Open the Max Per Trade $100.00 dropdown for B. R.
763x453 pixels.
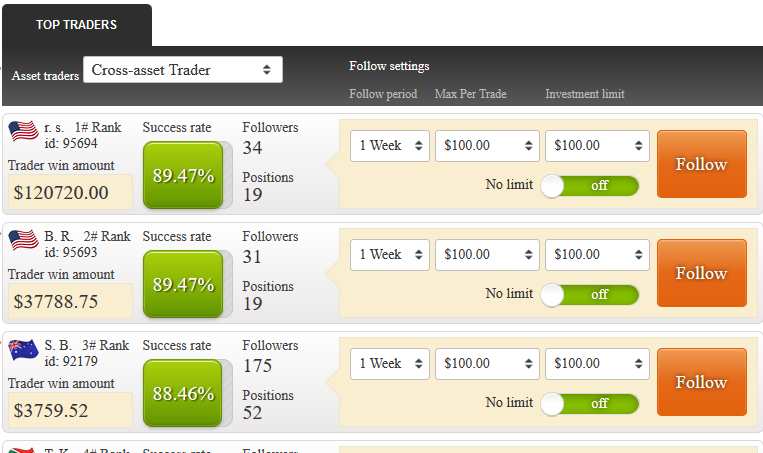tap(487, 254)
